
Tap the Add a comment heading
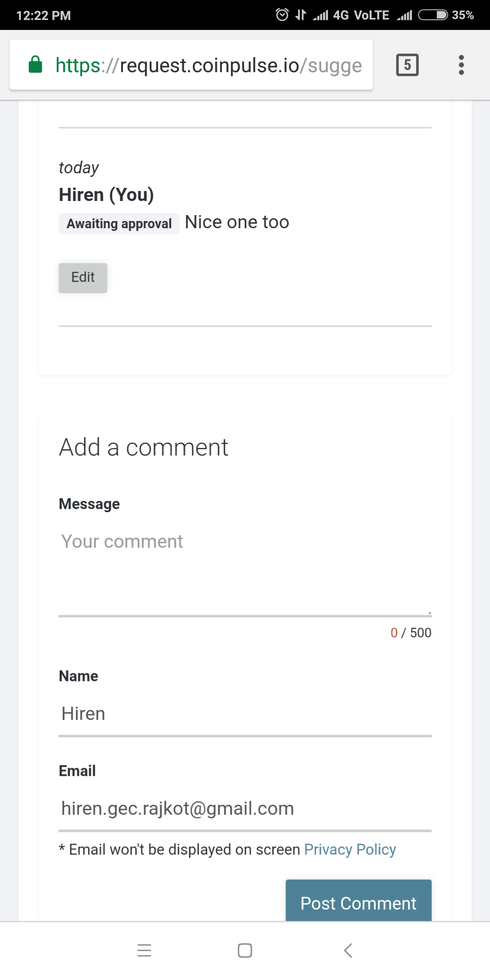[143, 447]
